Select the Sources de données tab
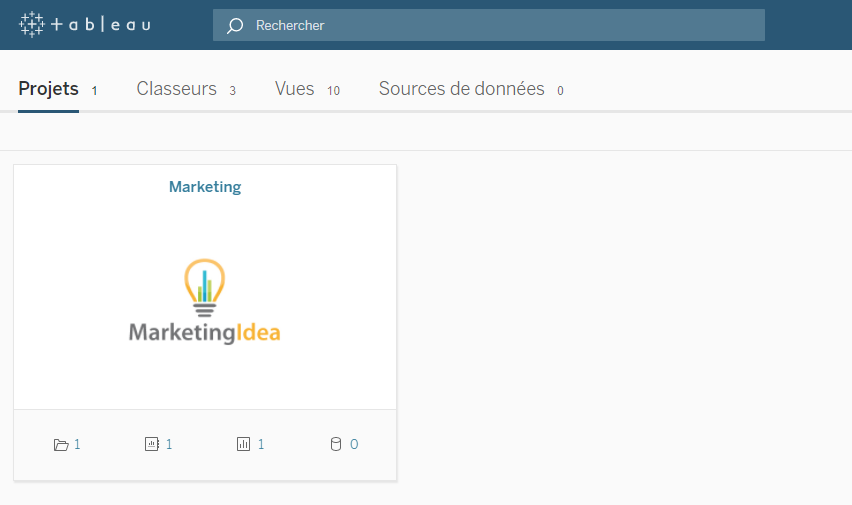 coord(461,89)
